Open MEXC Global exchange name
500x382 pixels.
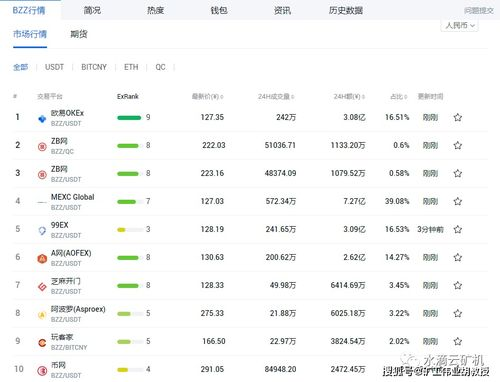point(73,197)
